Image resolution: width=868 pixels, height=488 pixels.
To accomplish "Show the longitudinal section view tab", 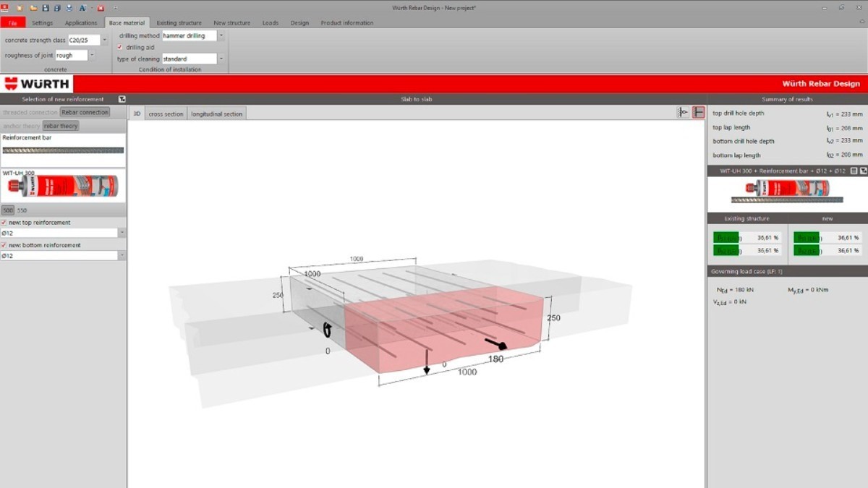I will coord(216,114).
